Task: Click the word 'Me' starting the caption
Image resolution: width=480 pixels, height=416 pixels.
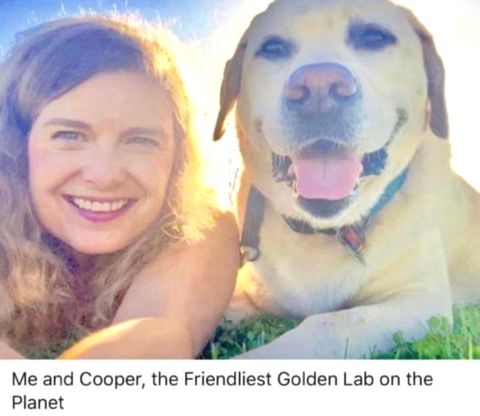Action: 25,379
